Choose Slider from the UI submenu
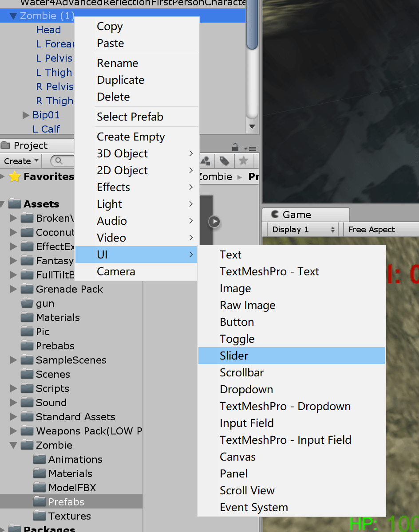Image resolution: width=419 pixels, height=532 pixels. [234, 356]
